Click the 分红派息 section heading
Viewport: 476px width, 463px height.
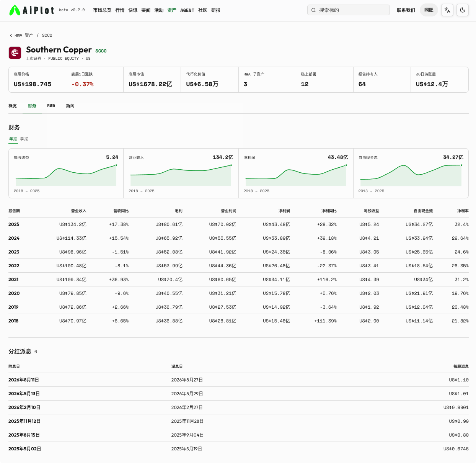point(20,352)
